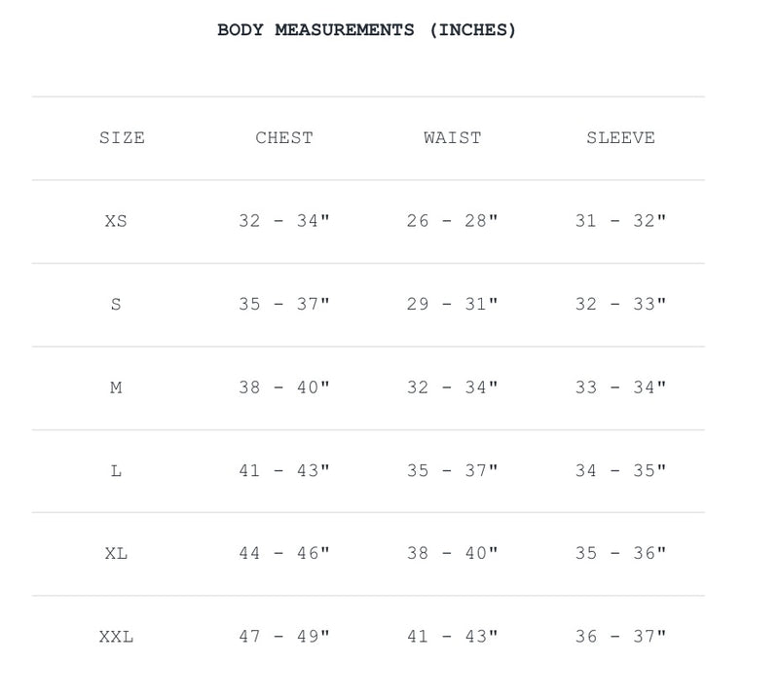This screenshot has height=700, width=779.
Task: Click the XXL chest value 47 - 49"
Action: (x=284, y=637)
